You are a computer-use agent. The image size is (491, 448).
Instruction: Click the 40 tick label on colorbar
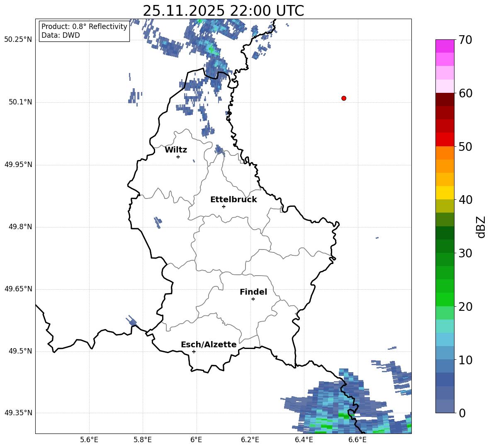tap(465, 200)
